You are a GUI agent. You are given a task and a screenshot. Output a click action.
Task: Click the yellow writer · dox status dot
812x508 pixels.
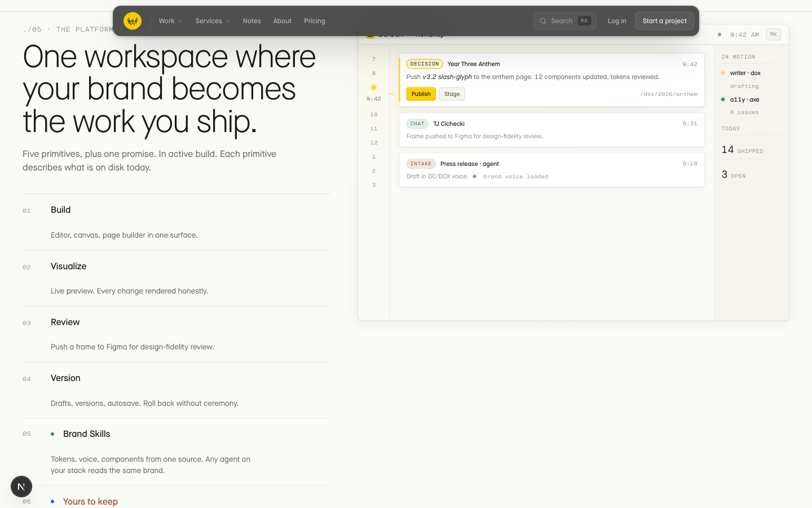coord(723,73)
